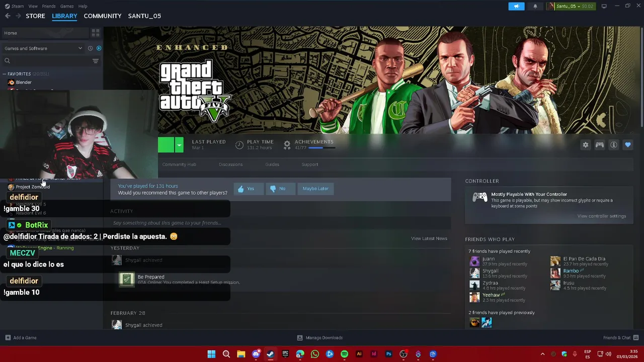This screenshot has height=362, width=644.
Task: Open Photoshop from the taskbar
Action: [388, 354]
